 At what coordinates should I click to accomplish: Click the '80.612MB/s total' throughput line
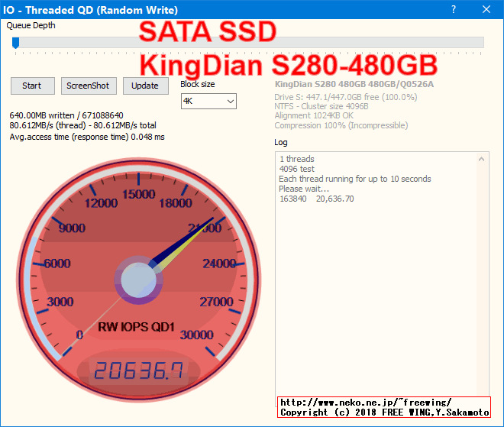pos(82,125)
